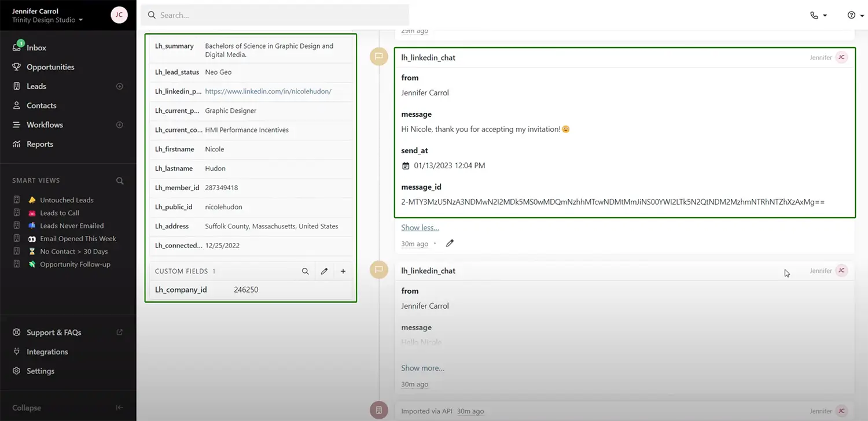The width and height of the screenshot is (868, 421).
Task: Open the Opportunity Follow-up smart view
Action: click(x=75, y=264)
